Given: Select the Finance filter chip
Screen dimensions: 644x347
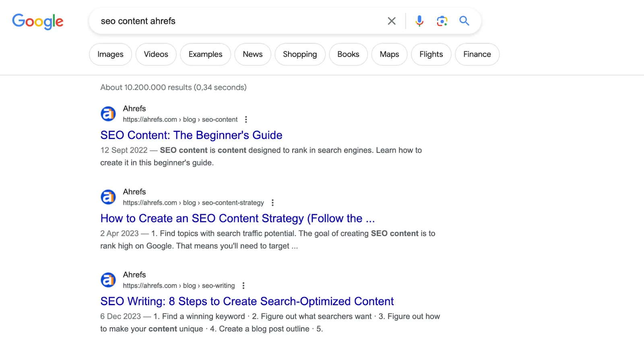Looking at the screenshot, I should click(x=477, y=54).
